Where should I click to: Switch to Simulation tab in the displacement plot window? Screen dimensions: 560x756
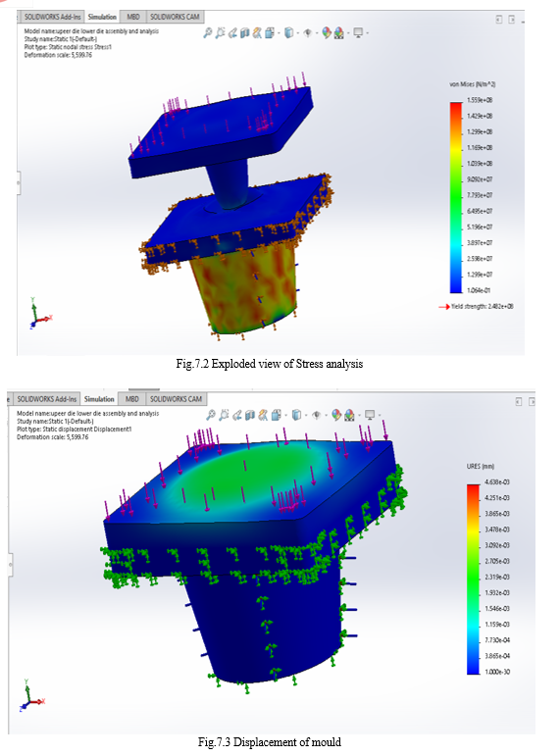click(99, 399)
